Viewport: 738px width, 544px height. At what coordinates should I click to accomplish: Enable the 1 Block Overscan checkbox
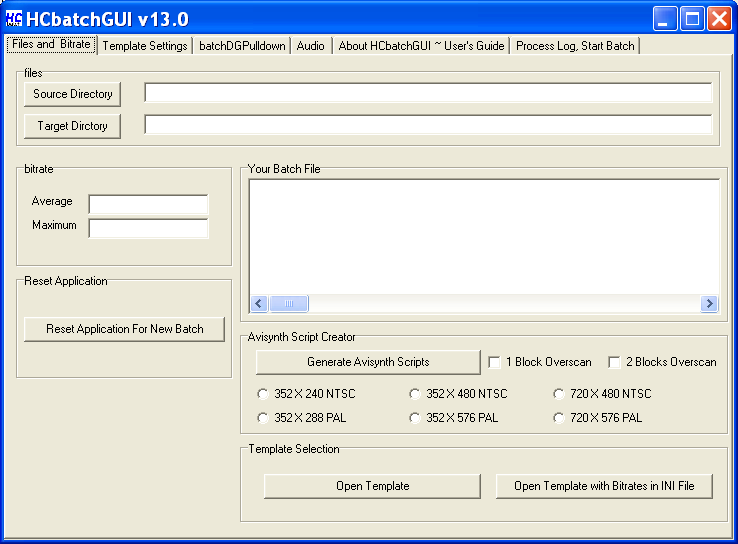coord(494,362)
